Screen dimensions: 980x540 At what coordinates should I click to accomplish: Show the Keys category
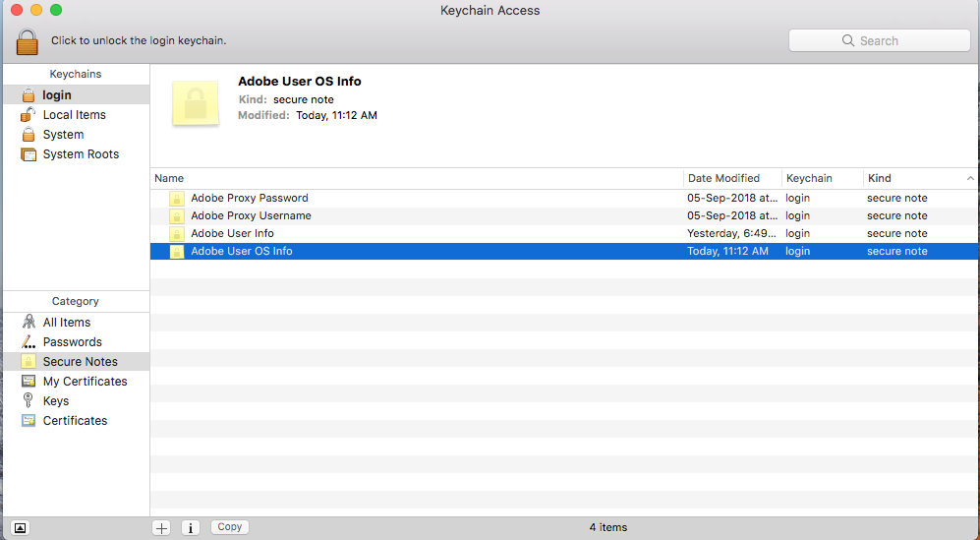click(x=77, y=401)
